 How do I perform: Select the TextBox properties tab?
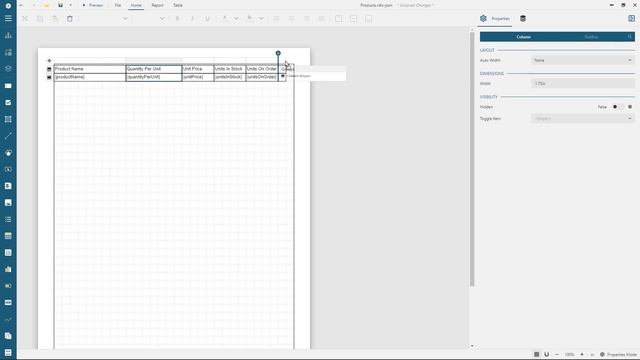click(x=591, y=37)
